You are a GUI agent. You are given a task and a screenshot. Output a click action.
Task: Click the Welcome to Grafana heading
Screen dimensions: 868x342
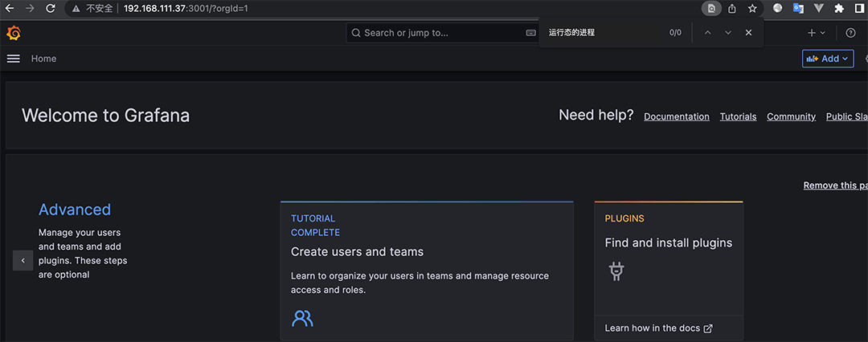click(106, 116)
